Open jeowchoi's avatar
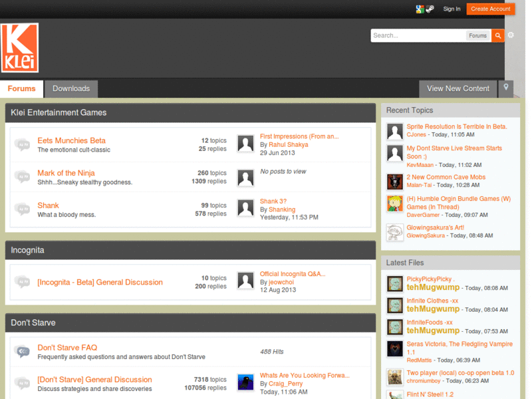The height and width of the screenshot is (399, 532). click(245, 281)
